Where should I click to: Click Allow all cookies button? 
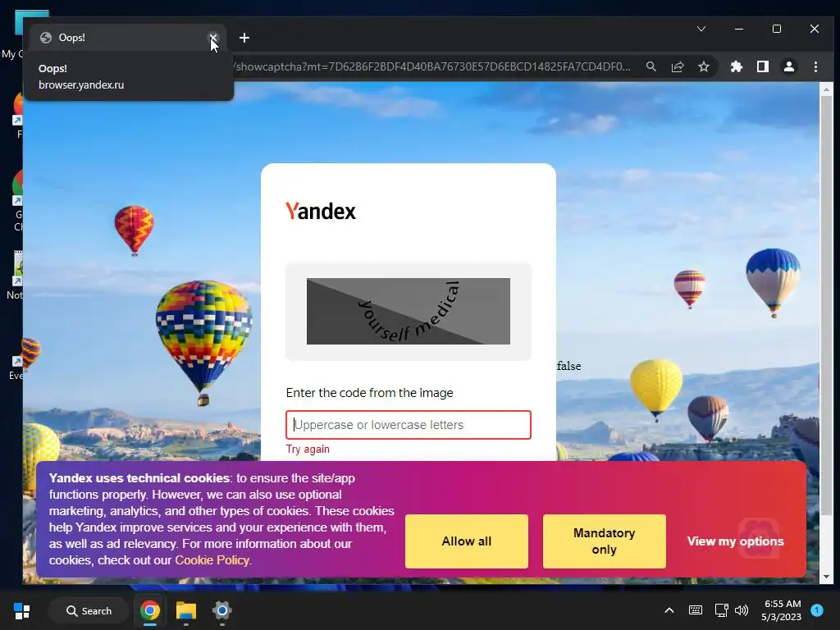[x=466, y=541]
